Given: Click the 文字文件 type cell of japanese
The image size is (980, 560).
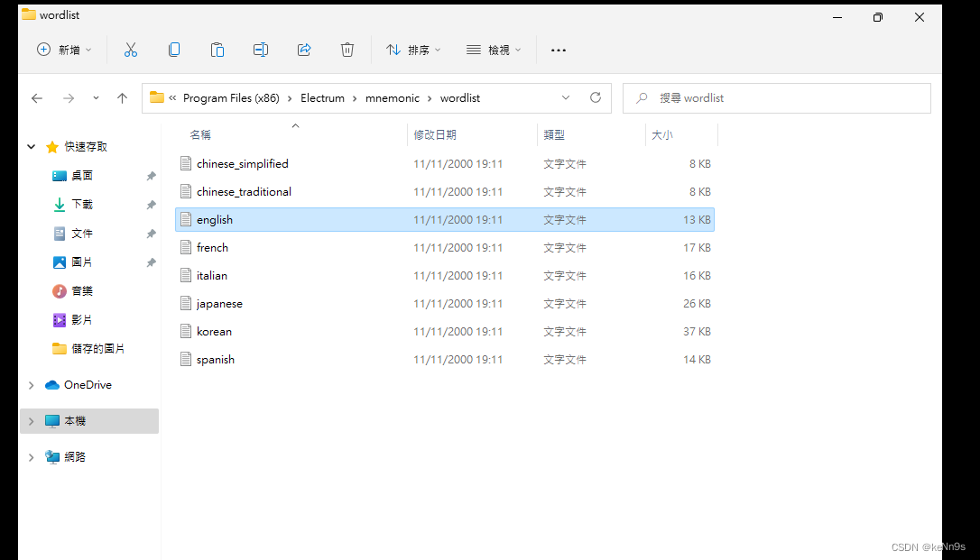Looking at the screenshot, I should pyautogui.click(x=565, y=304).
